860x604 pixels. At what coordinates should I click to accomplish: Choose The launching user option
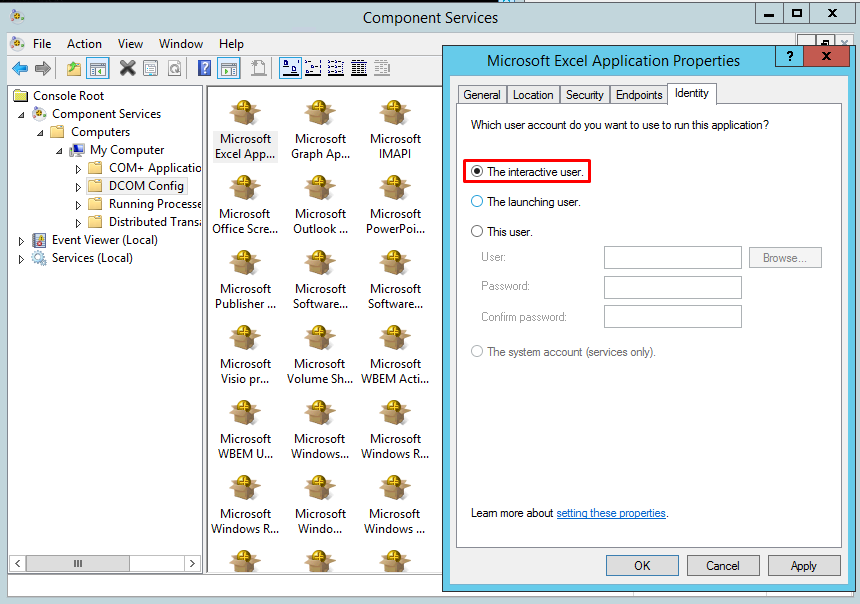click(477, 202)
